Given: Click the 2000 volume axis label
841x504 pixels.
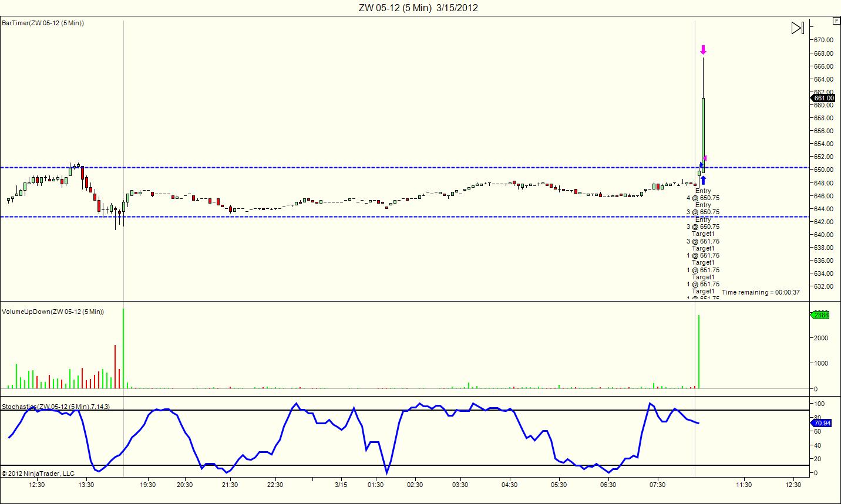Looking at the screenshot, I should [x=821, y=338].
